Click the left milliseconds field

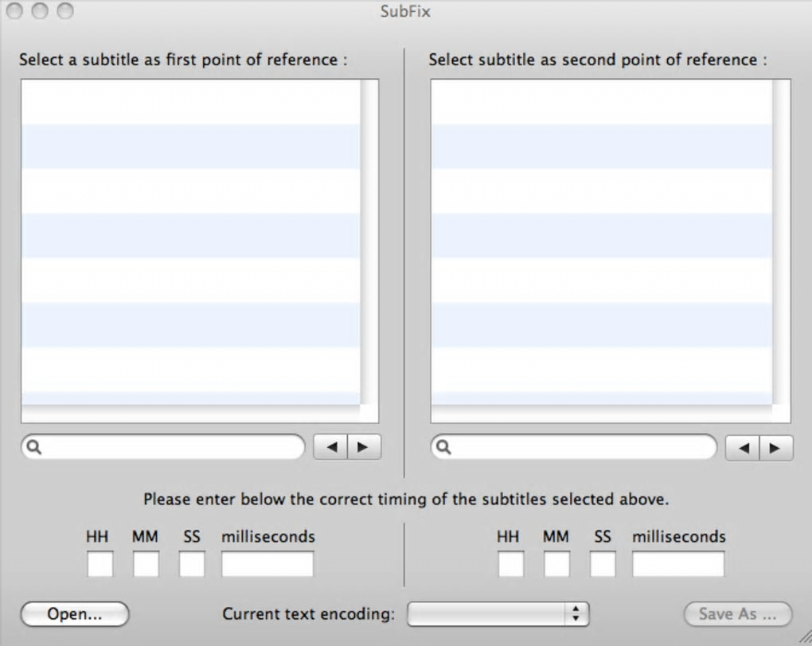(267, 564)
